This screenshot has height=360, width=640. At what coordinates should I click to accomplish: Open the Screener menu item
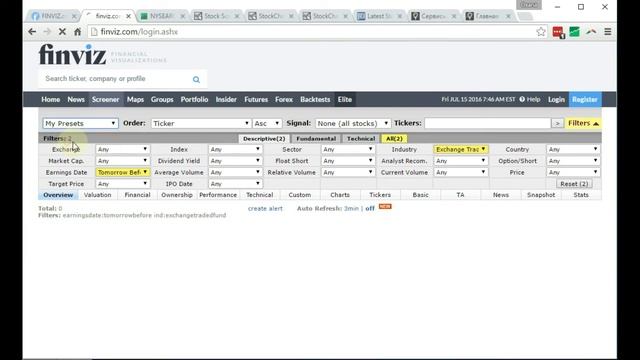[105, 100]
